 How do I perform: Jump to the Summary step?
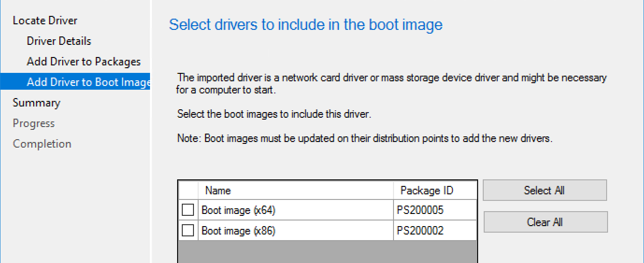(x=36, y=103)
